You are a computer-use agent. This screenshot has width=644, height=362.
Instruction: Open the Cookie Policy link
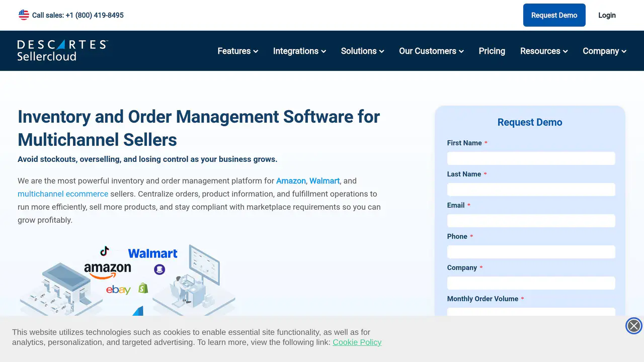[x=357, y=342]
